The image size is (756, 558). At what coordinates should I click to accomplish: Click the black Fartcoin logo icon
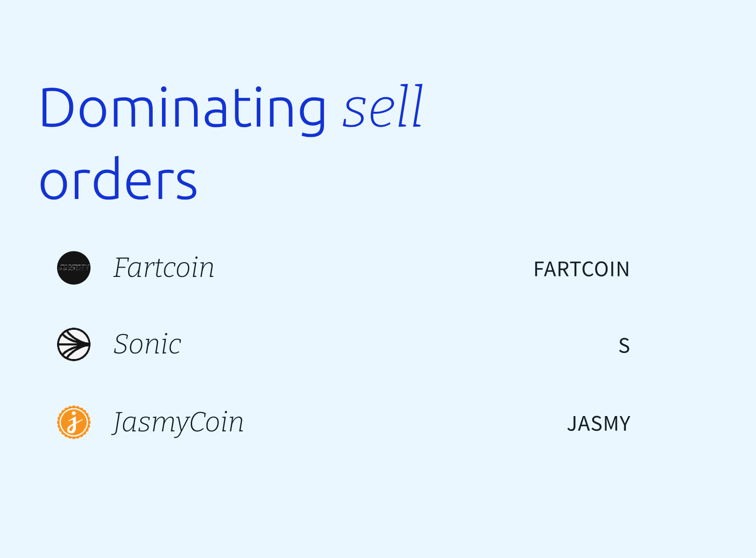74,268
